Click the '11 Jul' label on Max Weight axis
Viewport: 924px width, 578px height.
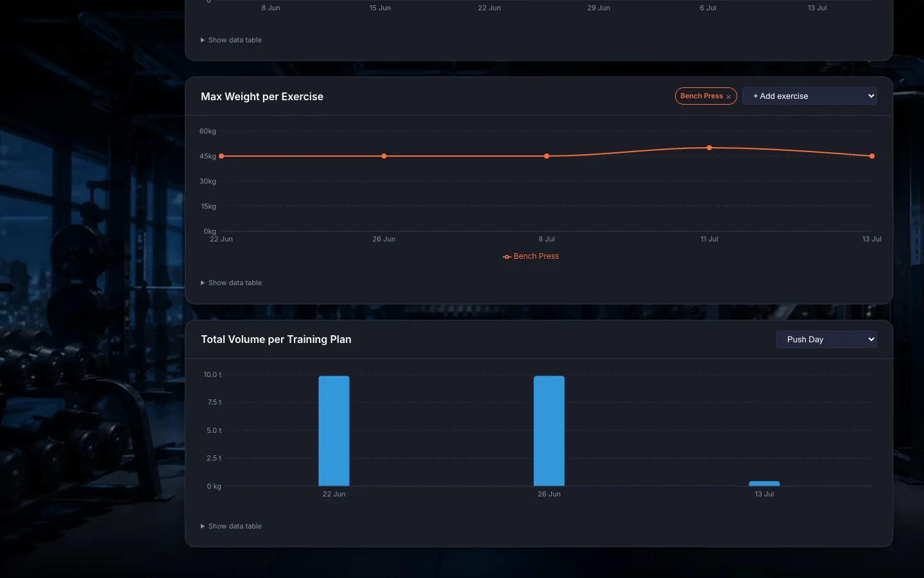click(x=709, y=239)
